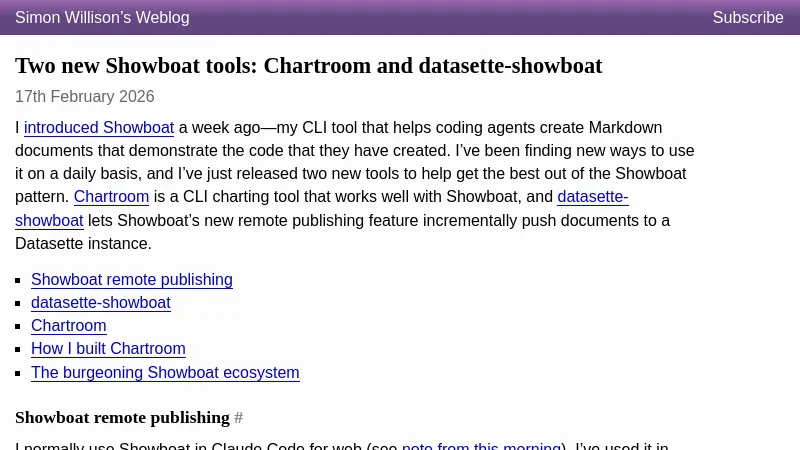The image size is (800, 450).
Task: Follow the inline Chartroom link in the paragraph
Action: pyautogui.click(x=111, y=197)
